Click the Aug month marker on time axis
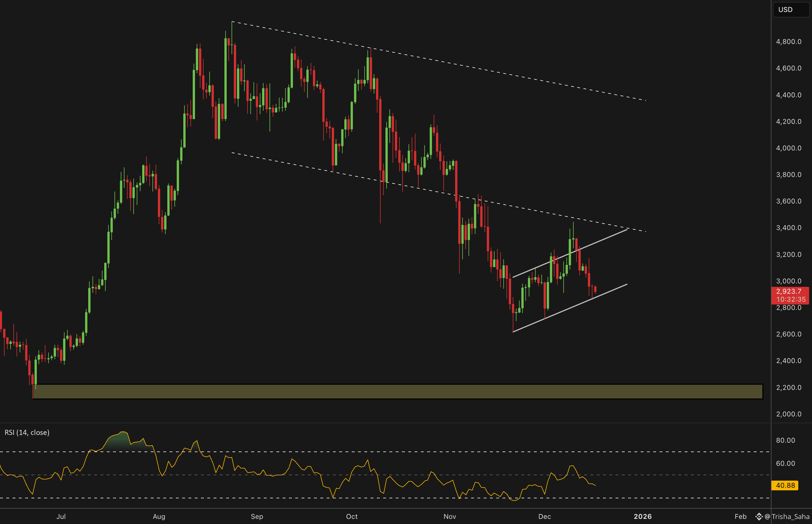The height and width of the screenshot is (524, 812). click(159, 517)
